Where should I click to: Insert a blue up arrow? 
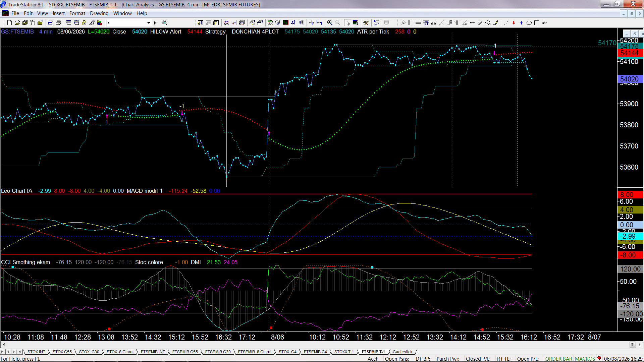521,23
